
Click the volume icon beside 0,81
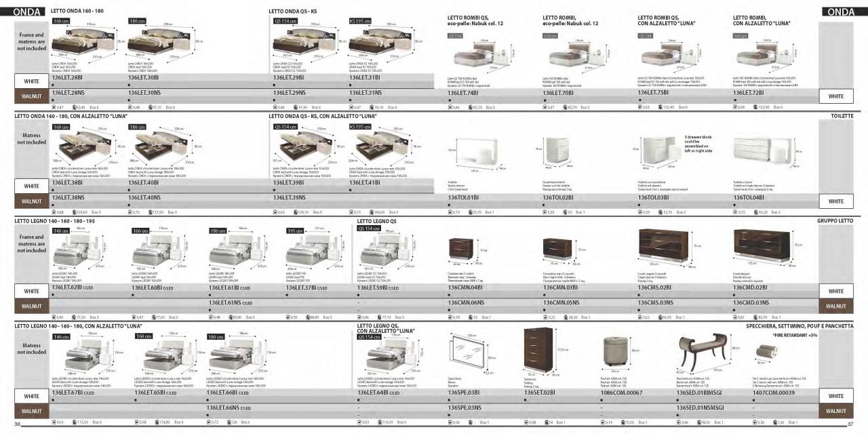tap(736, 317)
